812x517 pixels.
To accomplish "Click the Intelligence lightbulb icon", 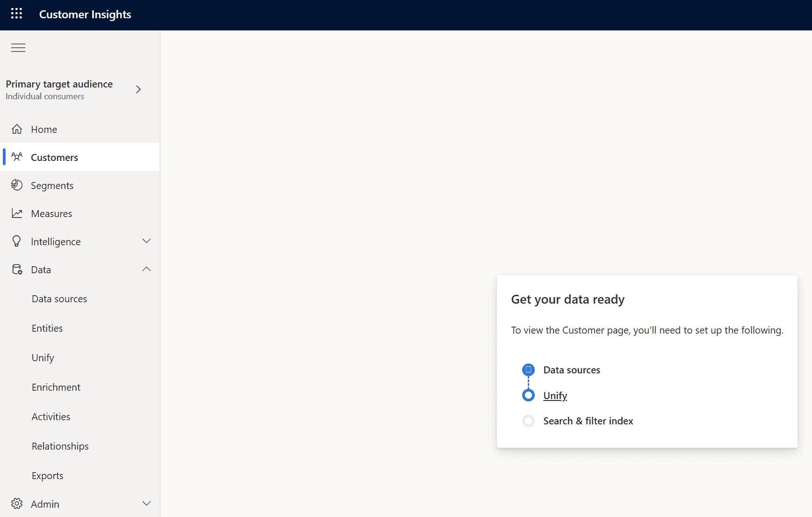I will click(17, 241).
